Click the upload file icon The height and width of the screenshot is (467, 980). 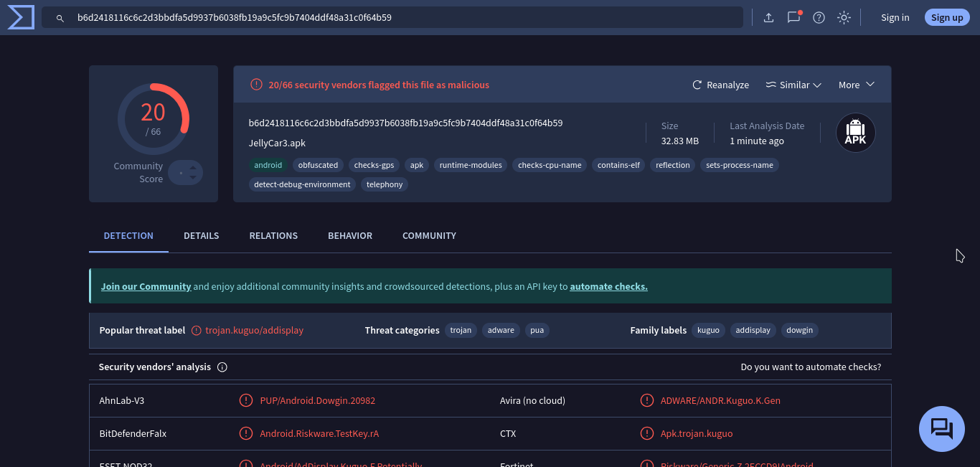[768, 17]
